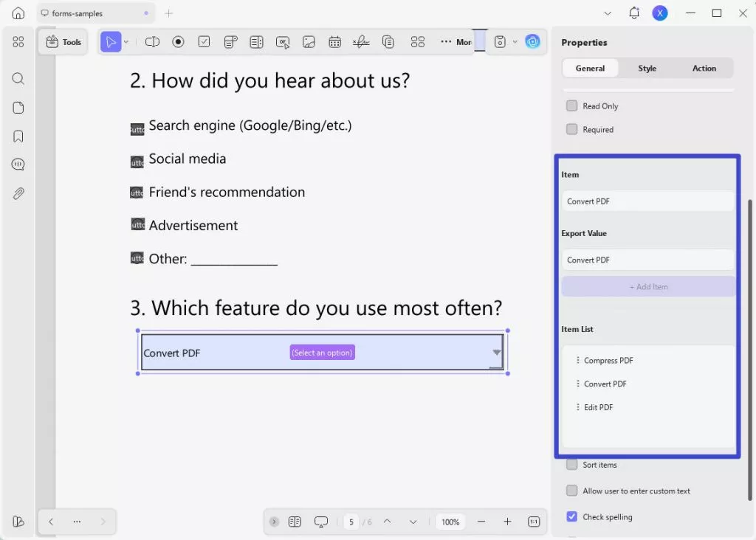This screenshot has height=540, width=756.
Task: Switch to the Style tab
Action: click(x=647, y=68)
